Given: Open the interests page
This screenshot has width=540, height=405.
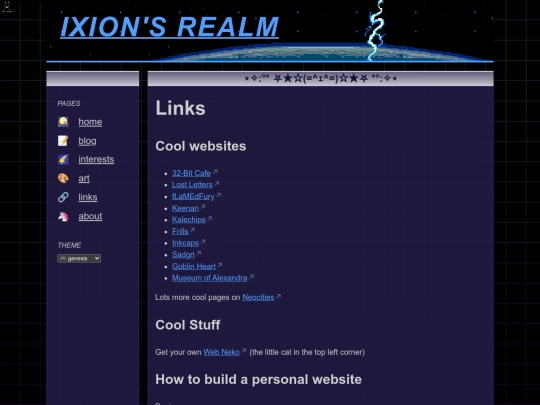Looking at the screenshot, I should click(96, 159).
